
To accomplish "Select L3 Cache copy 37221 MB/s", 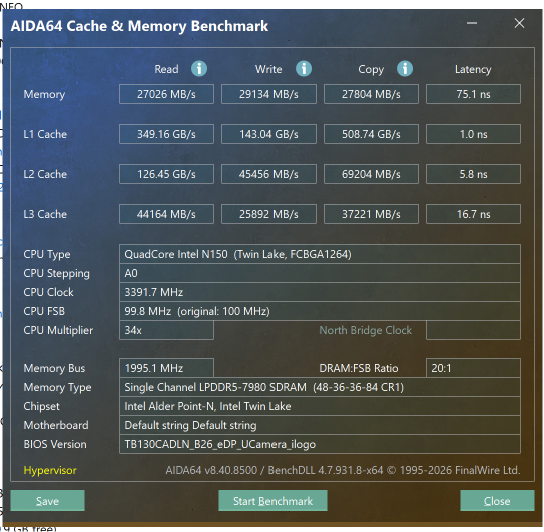I will tap(371, 214).
